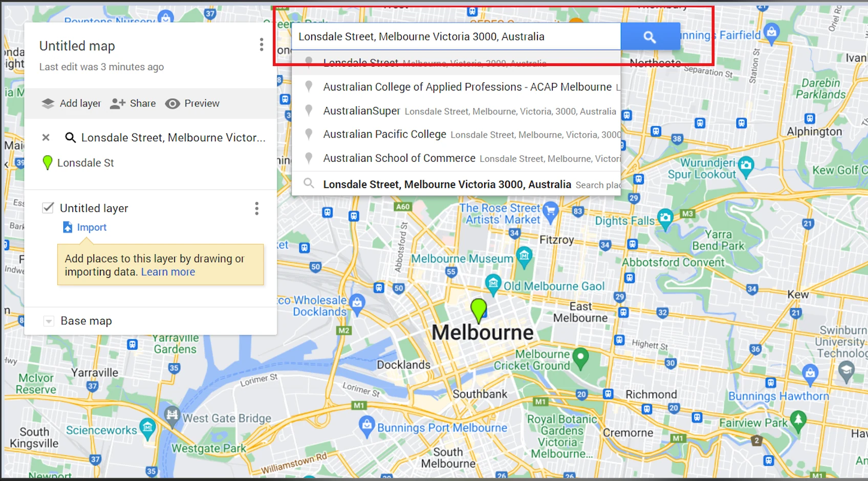Image resolution: width=868 pixels, height=481 pixels.
Task: Click the Add layer icon
Action: pyautogui.click(x=48, y=103)
